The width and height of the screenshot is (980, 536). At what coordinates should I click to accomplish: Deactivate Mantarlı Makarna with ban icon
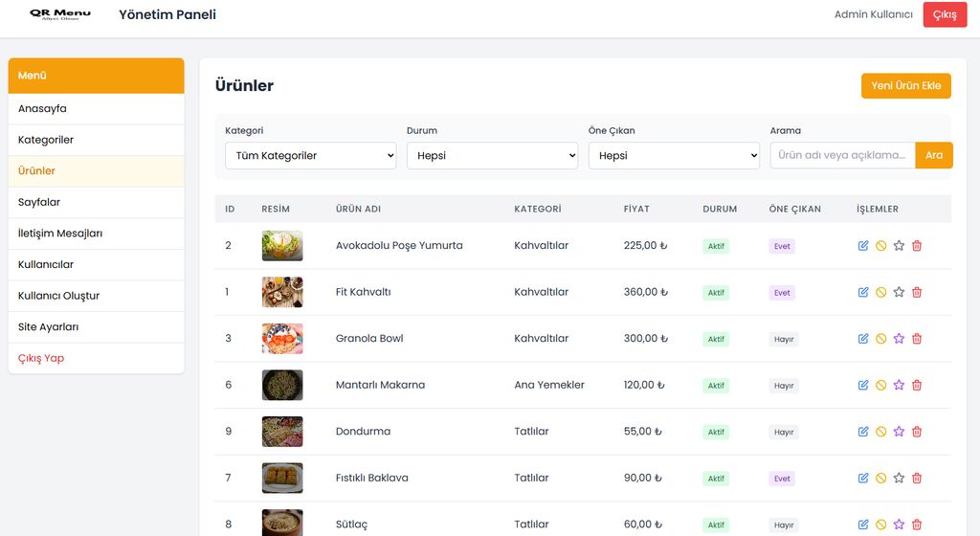[880, 385]
